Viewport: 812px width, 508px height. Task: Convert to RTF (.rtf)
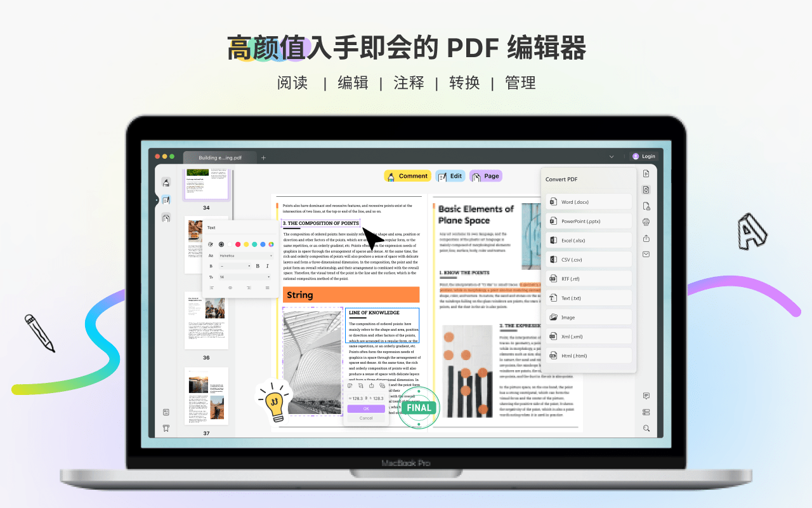pos(589,279)
